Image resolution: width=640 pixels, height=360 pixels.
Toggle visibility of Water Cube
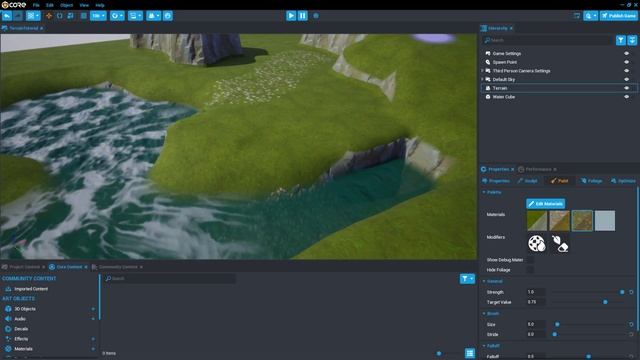pyautogui.click(x=627, y=97)
